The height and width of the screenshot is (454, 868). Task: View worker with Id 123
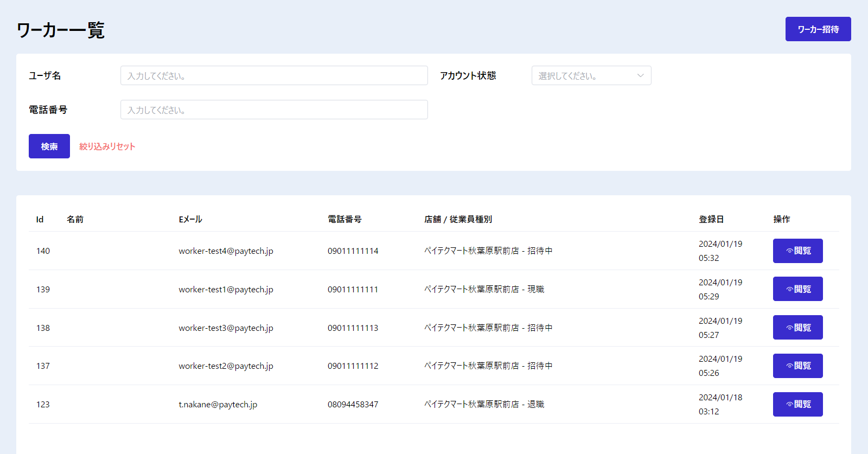[798, 404]
